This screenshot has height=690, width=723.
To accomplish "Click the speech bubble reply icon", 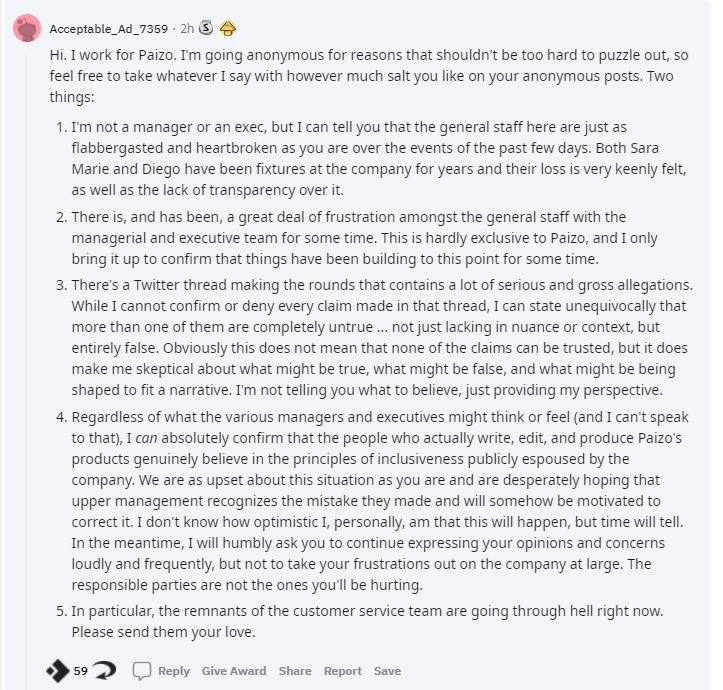I will 142,671.
